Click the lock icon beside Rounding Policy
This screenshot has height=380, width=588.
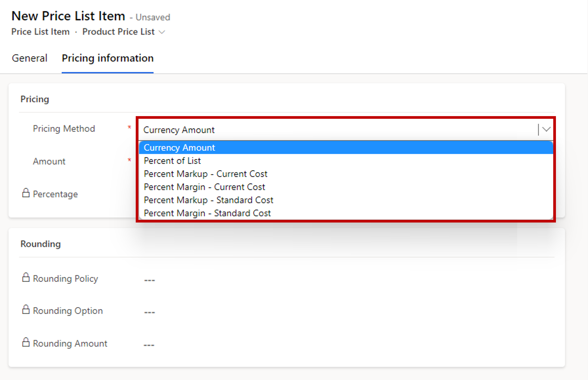click(26, 277)
